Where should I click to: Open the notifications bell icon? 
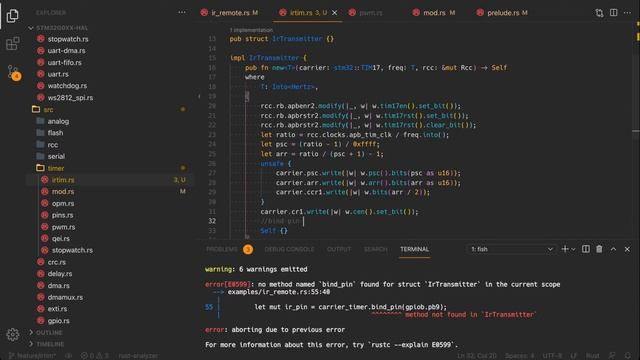point(628,356)
